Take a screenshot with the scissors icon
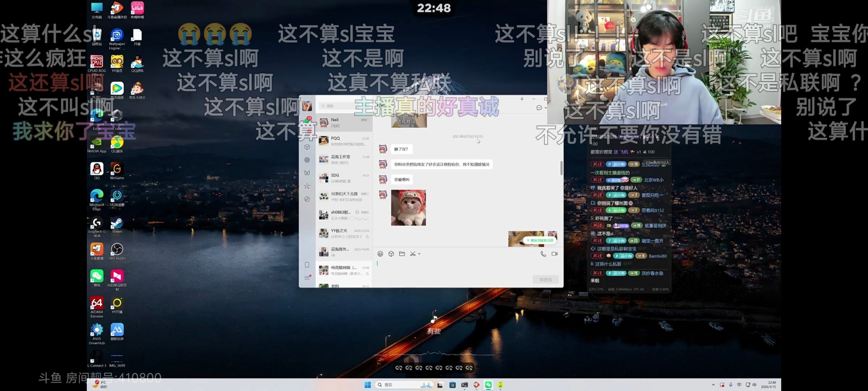The width and height of the screenshot is (868, 391). pos(413,254)
